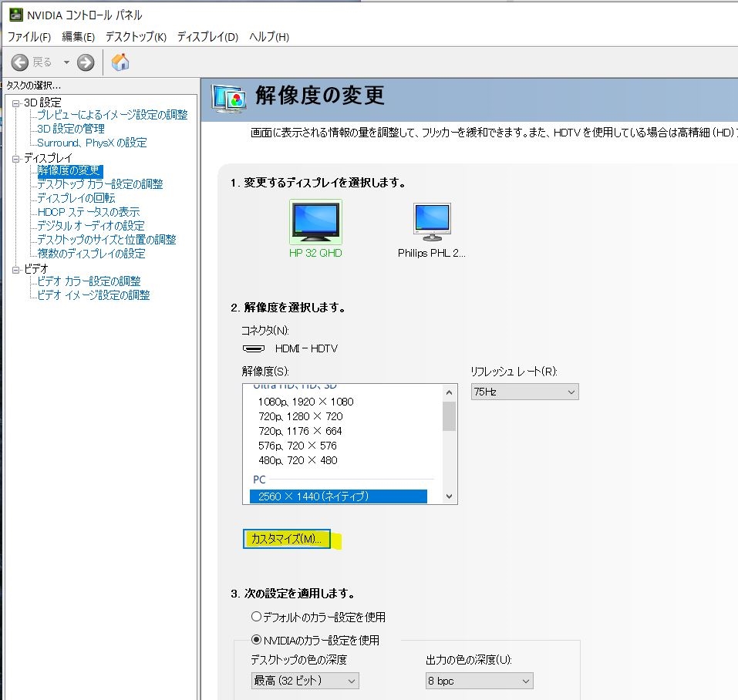Image resolution: width=738 pixels, height=700 pixels.
Task: Open the 編集(E) menu
Action: (x=78, y=37)
